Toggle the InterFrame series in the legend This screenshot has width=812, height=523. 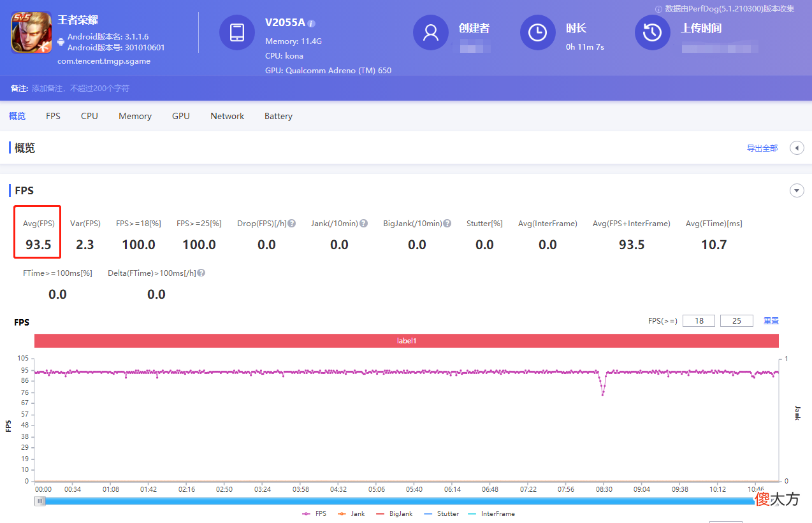tap(491, 513)
